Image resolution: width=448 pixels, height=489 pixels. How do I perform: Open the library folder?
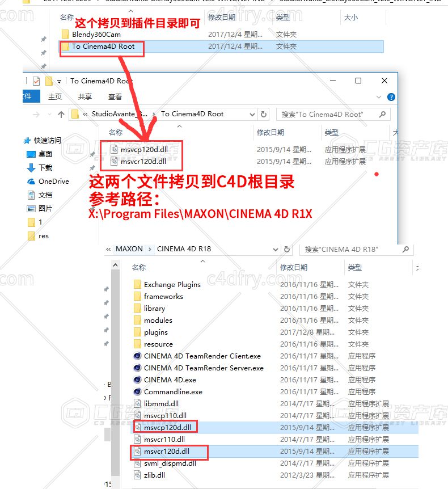pos(149,309)
